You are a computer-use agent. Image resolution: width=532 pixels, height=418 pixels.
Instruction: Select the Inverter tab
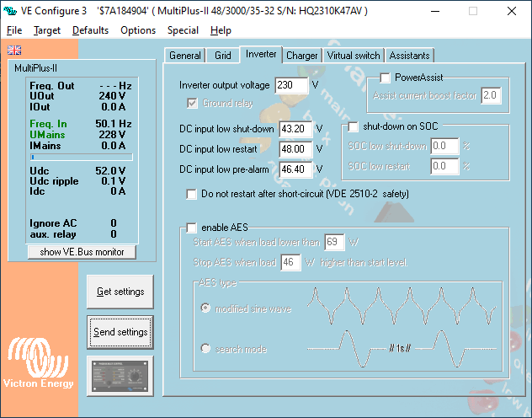261,54
